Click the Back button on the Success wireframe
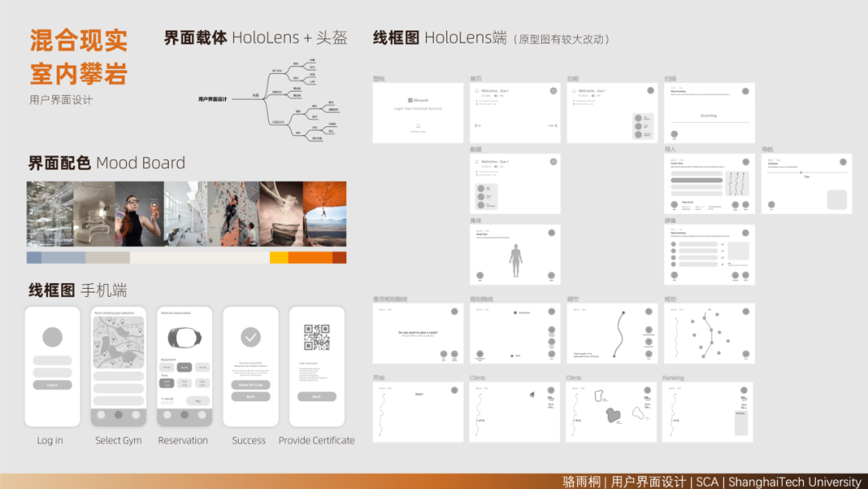 click(x=251, y=397)
